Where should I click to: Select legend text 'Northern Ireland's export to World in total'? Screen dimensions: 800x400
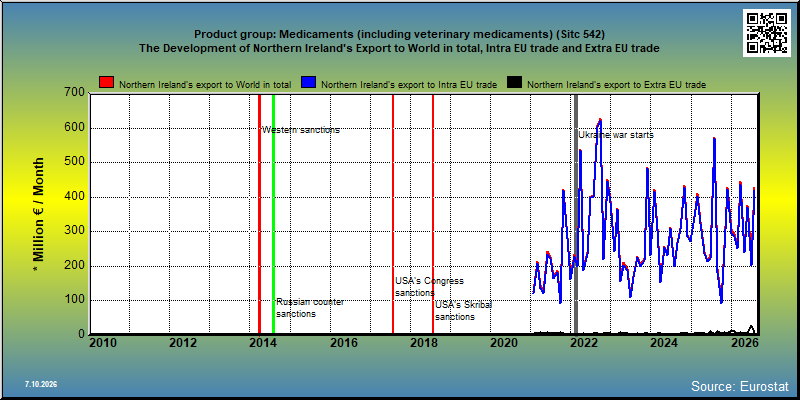pyautogui.click(x=205, y=85)
